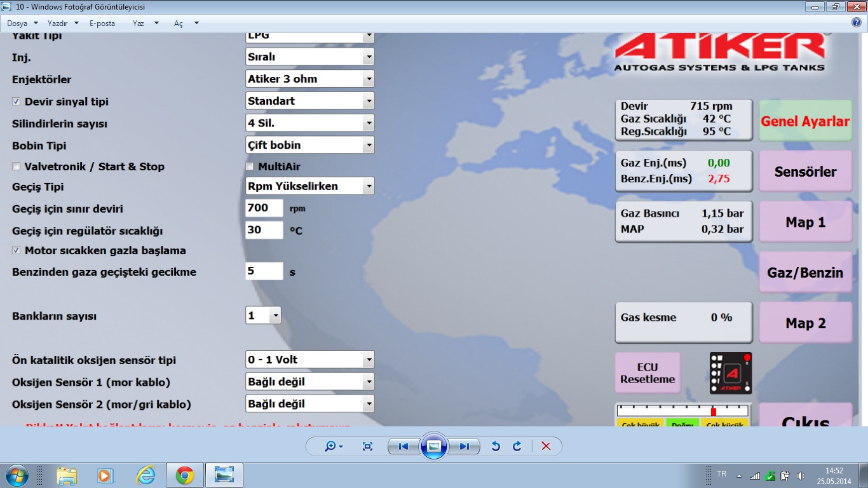Toggle Motor sıcakken gazla başlama checkbox
The width and height of the screenshot is (868, 488).
pyautogui.click(x=17, y=250)
